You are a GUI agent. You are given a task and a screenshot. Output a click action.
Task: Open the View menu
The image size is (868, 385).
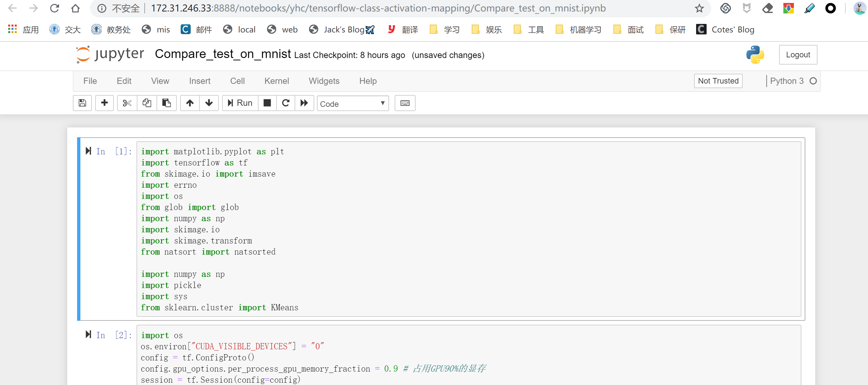pyautogui.click(x=160, y=81)
